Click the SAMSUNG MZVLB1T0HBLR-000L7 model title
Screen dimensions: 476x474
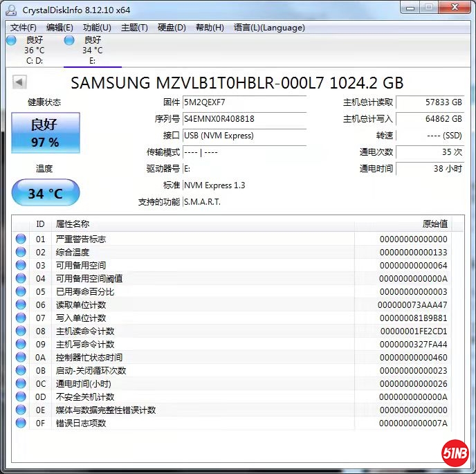pyautogui.click(x=237, y=83)
